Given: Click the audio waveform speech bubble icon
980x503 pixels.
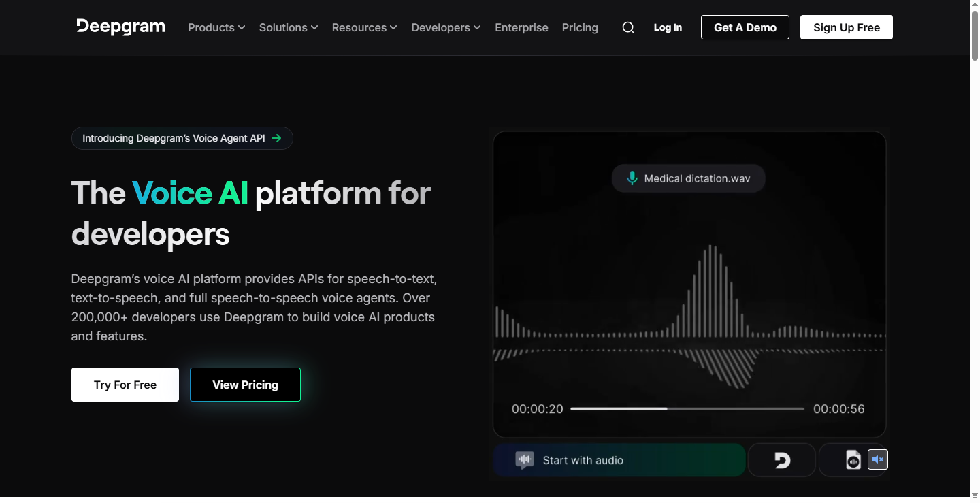Looking at the screenshot, I should 525,460.
